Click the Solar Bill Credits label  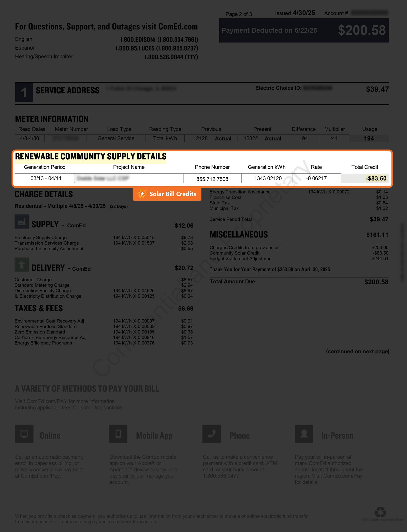pos(172,194)
